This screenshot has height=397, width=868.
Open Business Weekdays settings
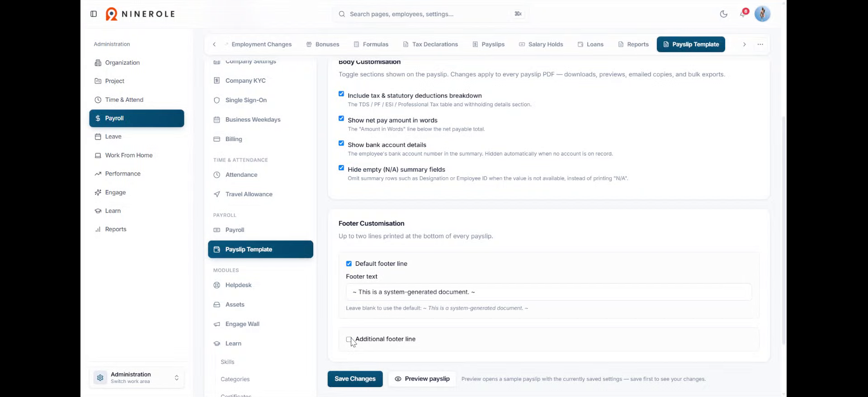(260, 119)
